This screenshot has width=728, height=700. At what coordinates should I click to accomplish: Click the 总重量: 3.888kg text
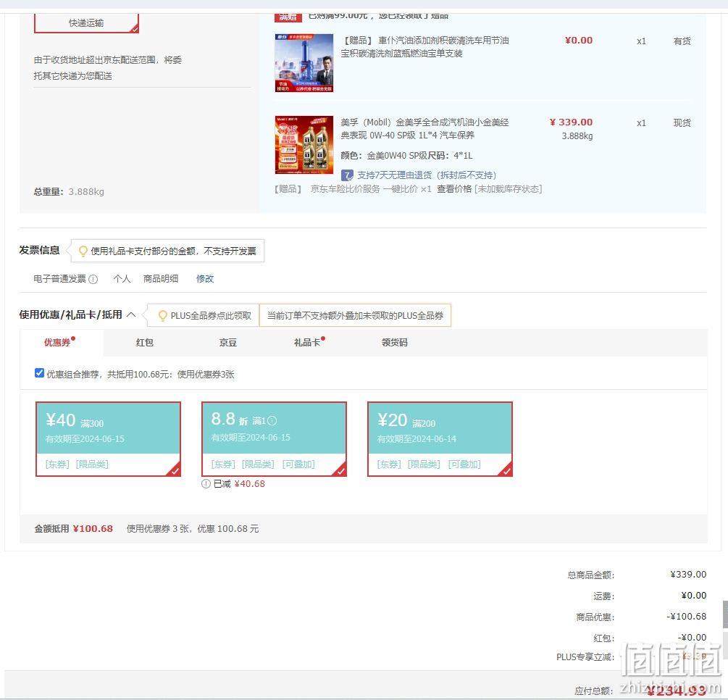pyautogui.click(x=69, y=192)
